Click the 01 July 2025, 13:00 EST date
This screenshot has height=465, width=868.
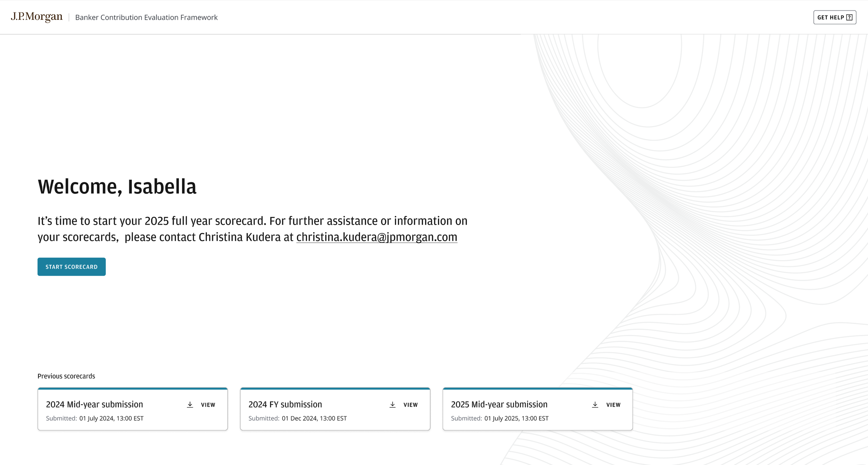click(x=516, y=418)
